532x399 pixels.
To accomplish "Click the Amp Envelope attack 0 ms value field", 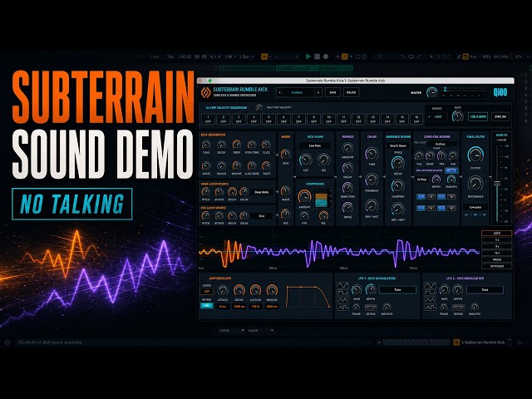I will (223, 307).
